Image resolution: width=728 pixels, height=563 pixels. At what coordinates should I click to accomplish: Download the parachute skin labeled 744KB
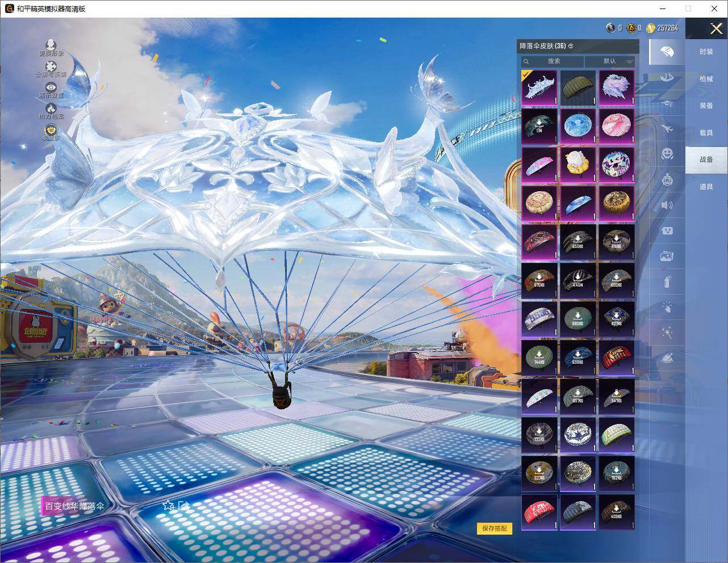point(539,358)
